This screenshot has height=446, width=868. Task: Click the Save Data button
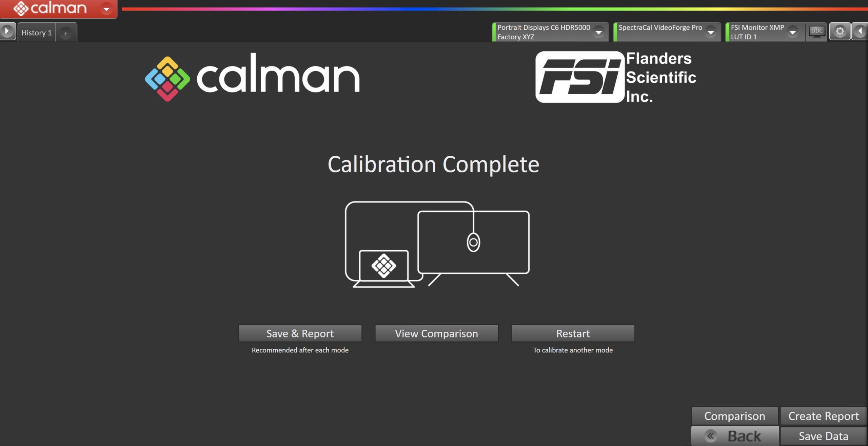(823, 436)
